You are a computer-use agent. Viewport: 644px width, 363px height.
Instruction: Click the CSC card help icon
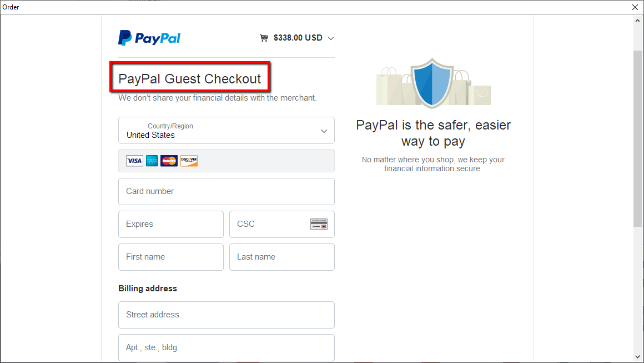point(319,224)
